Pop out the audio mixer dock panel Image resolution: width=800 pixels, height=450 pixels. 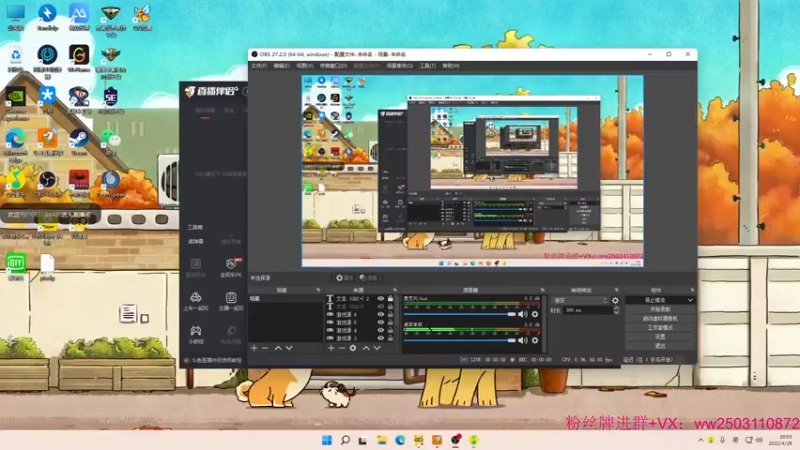(542, 290)
